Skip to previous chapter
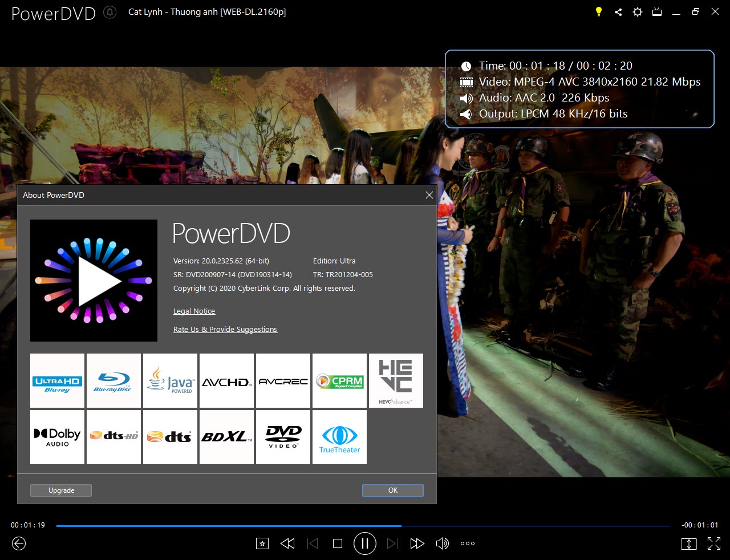Image resolution: width=730 pixels, height=560 pixels. pos(313,543)
